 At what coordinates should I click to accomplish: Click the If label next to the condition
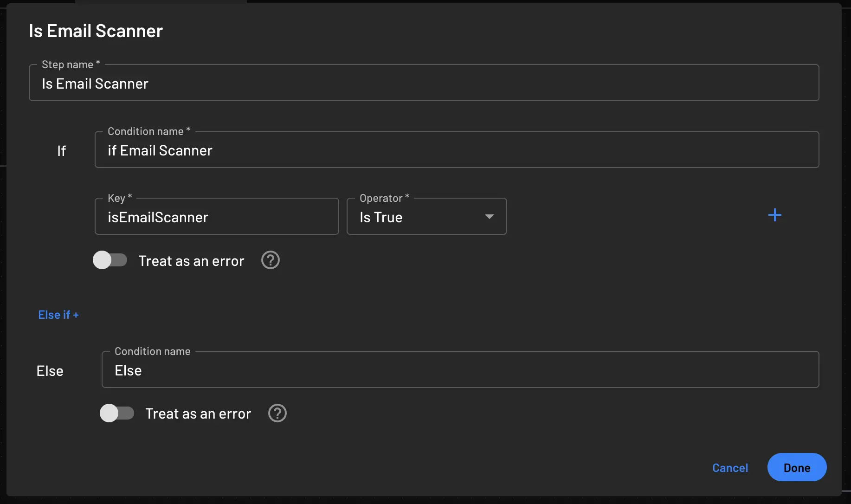[x=62, y=150]
